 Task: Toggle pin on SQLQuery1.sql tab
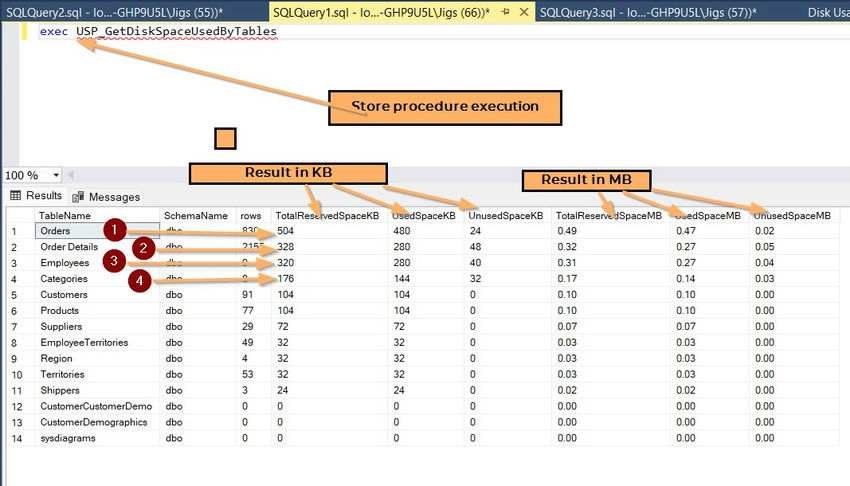[506, 11]
